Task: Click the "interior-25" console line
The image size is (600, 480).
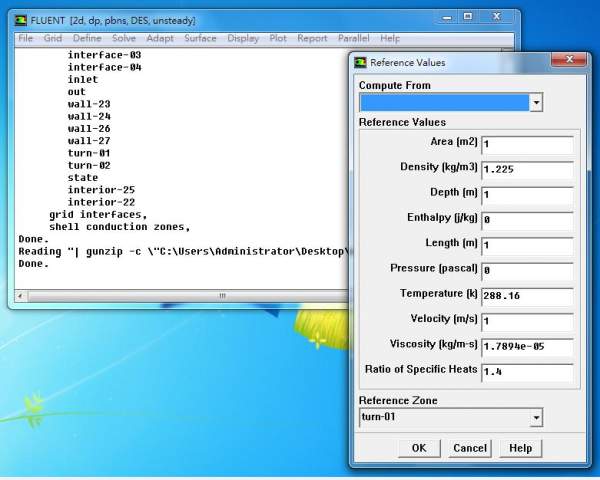Action: pos(101,190)
